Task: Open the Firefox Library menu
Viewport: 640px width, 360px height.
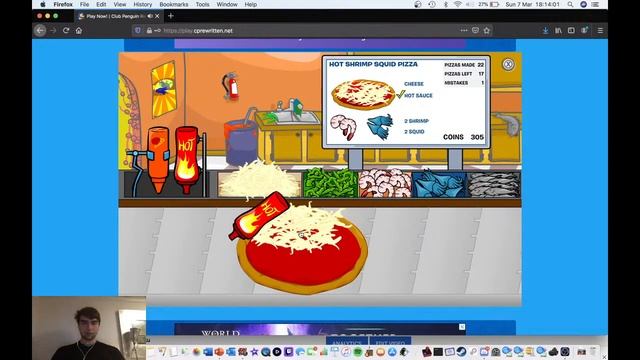Action: (558, 31)
